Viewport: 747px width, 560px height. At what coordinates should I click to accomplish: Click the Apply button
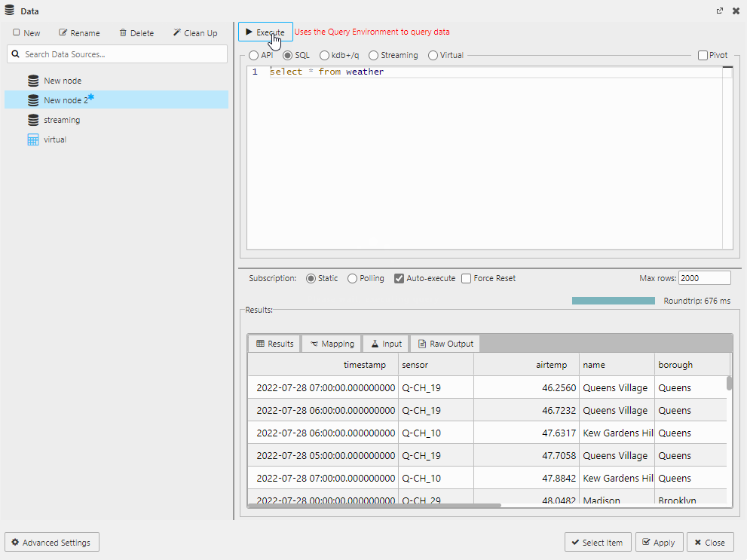tap(659, 542)
